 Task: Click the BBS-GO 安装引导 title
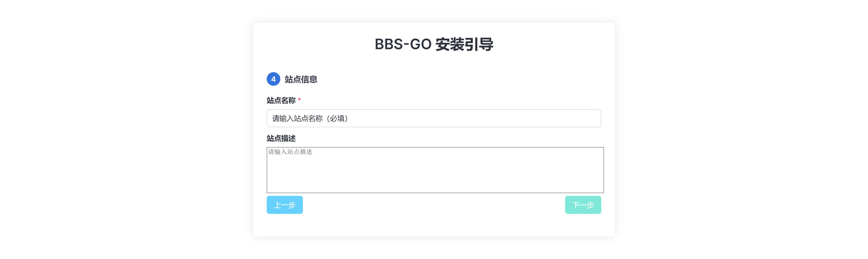[x=434, y=44]
